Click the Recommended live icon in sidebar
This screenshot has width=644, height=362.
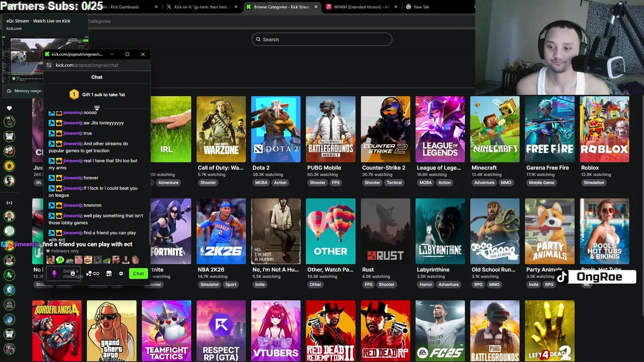pos(9,203)
